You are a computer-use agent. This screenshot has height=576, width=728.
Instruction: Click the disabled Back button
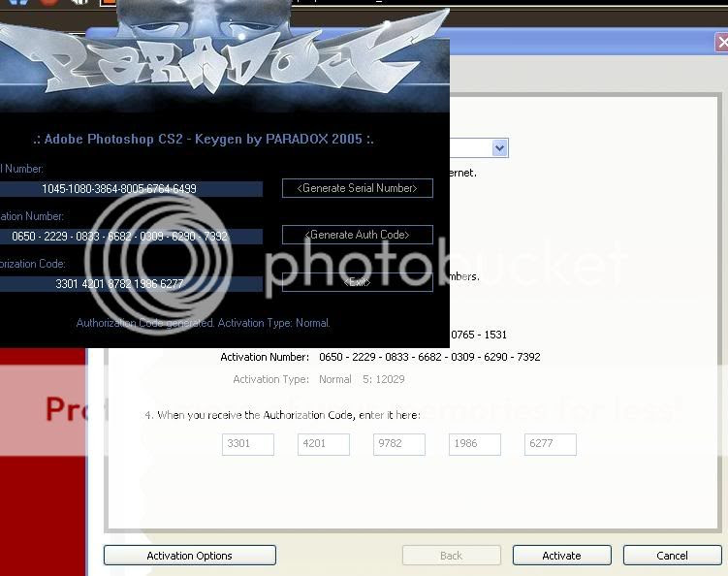pyautogui.click(x=452, y=556)
